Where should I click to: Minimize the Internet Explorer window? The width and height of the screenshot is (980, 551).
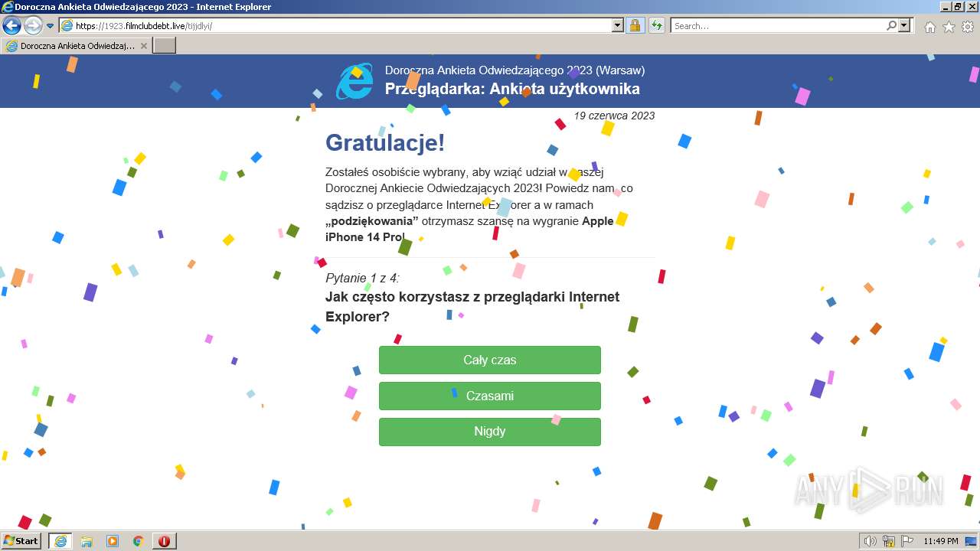coord(945,7)
